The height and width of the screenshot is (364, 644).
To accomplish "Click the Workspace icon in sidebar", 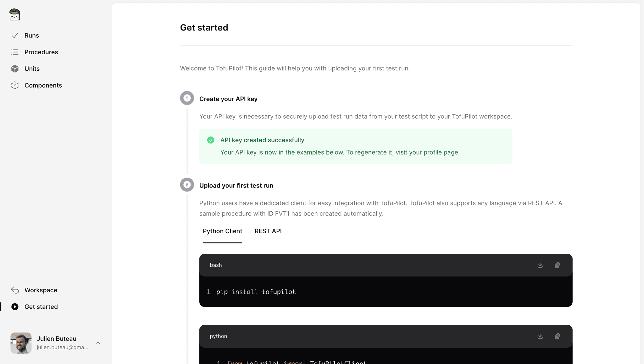I will pyautogui.click(x=15, y=290).
